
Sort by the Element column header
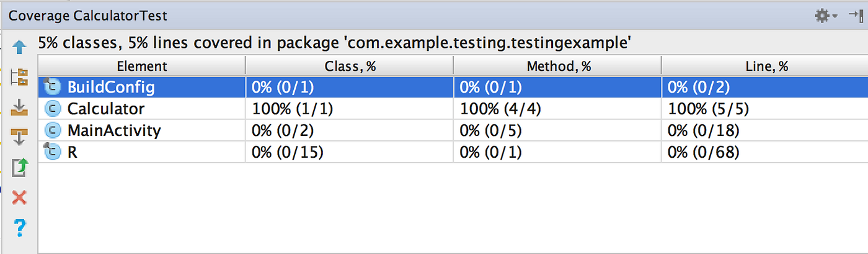click(142, 66)
